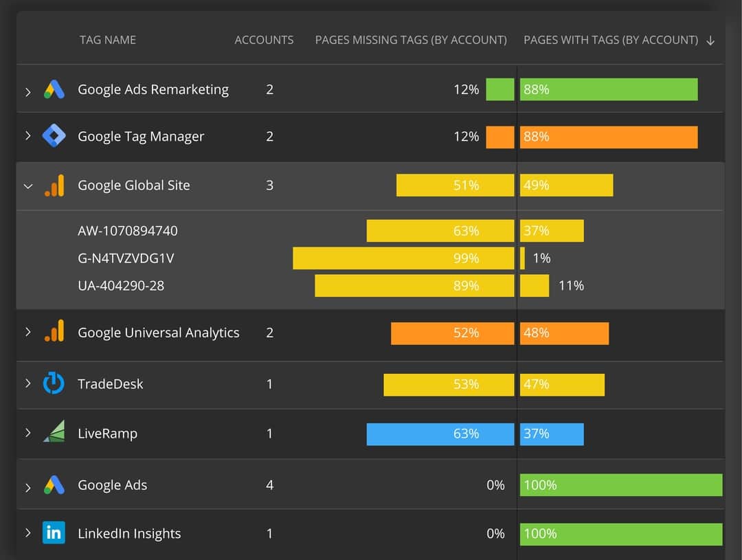This screenshot has height=560, width=742.
Task: Select the AW-1070894740 account row
Action: tap(370, 231)
